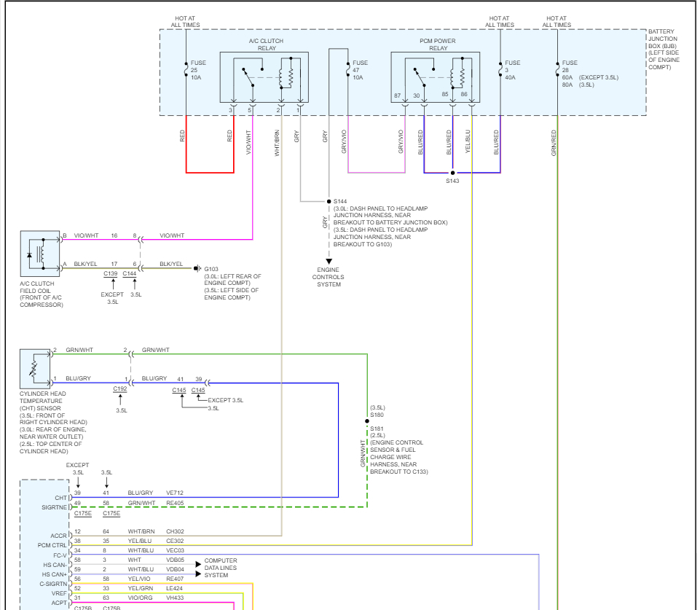The height and width of the screenshot is (610, 700).
Task: Click the C192 connector label
Action: tap(120, 389)
